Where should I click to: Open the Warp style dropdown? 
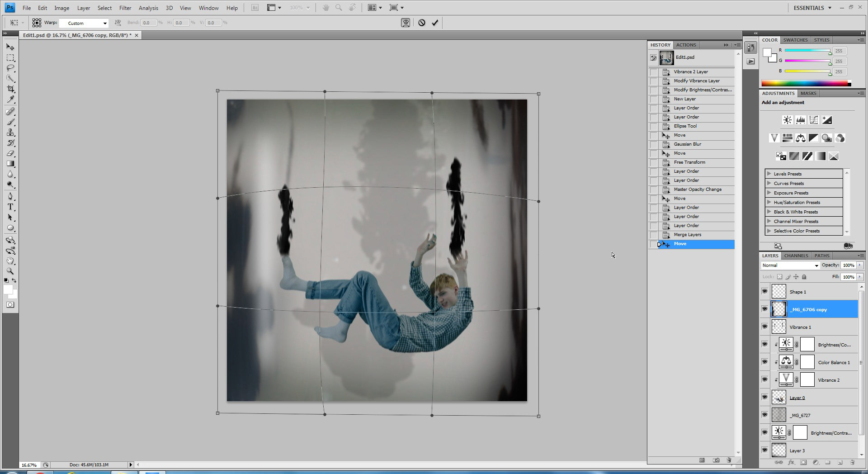tap(84, 23)
